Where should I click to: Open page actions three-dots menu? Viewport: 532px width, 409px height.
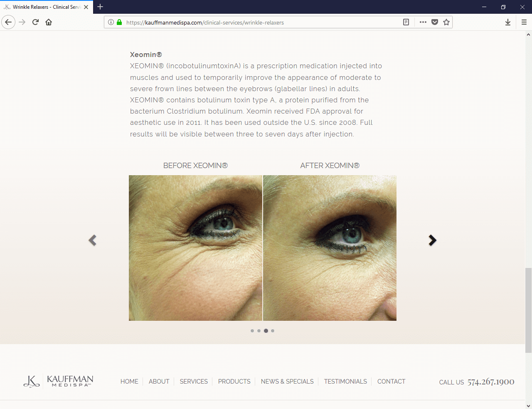[x=423, y=22]
